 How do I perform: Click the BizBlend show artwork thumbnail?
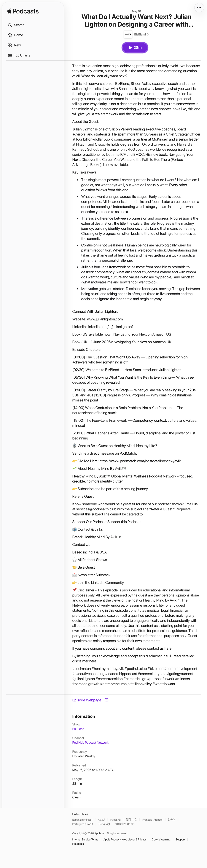click(x=128, y=34)
